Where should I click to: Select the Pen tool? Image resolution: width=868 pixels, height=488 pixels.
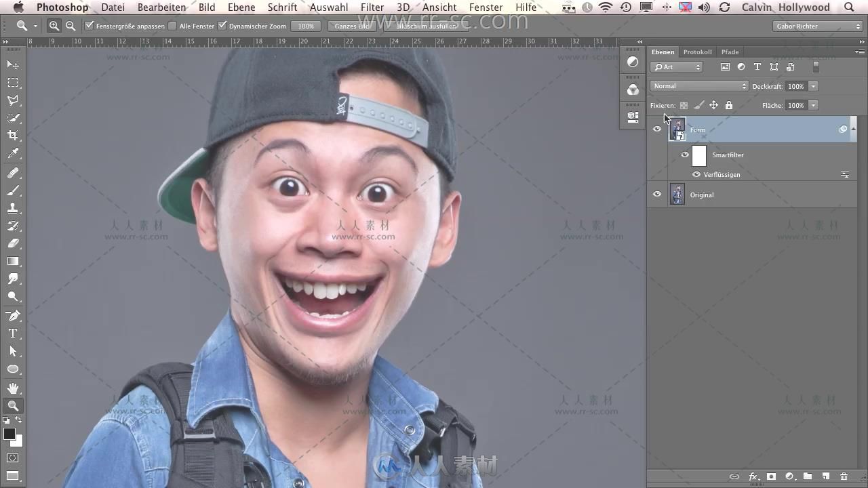[13, 316]
